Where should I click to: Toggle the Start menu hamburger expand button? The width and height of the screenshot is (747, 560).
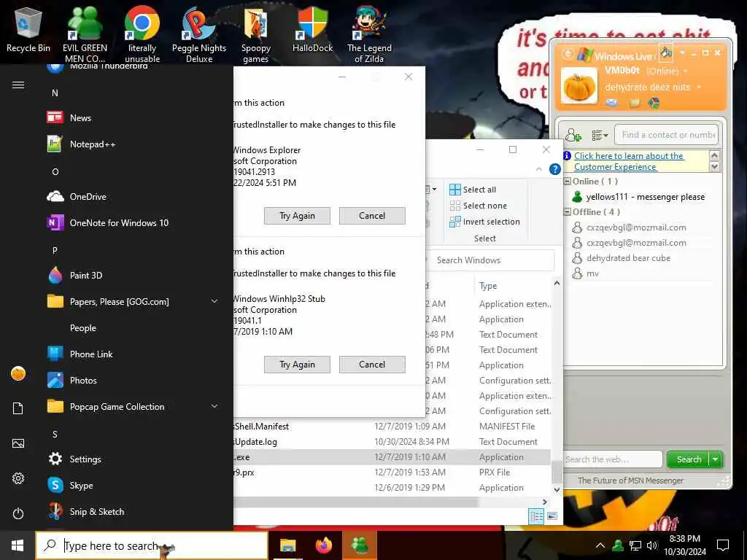click(18, 85)
